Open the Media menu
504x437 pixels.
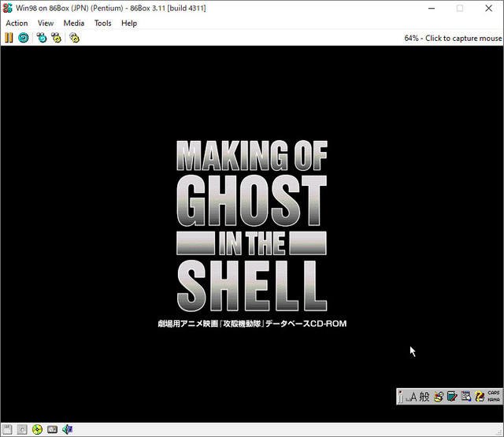click(x=74, y=23)
